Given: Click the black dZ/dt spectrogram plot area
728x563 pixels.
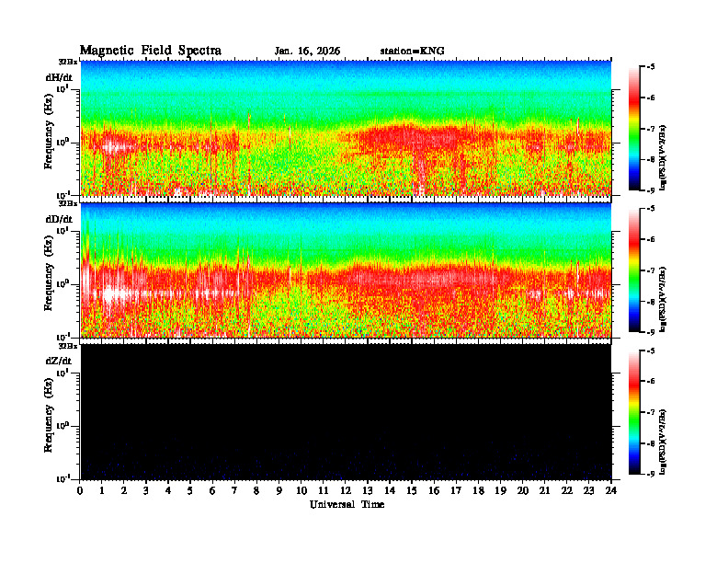Looking at the screenshot, I should [346, 412].
